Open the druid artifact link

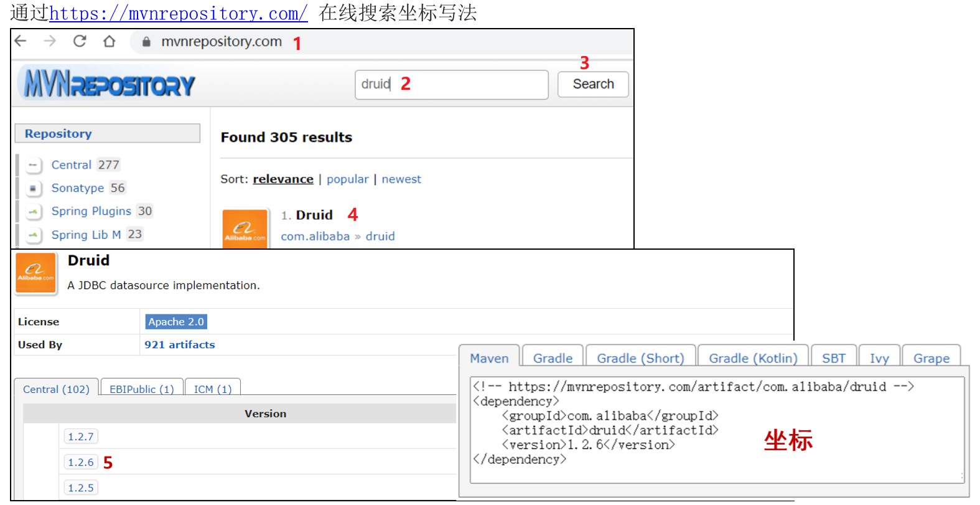tap(380, 237)
